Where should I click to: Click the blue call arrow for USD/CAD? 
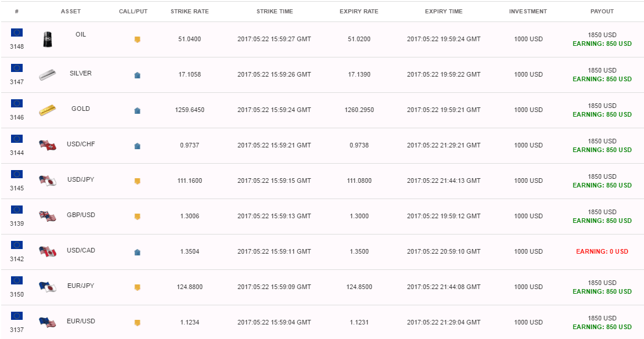(137, 252)
